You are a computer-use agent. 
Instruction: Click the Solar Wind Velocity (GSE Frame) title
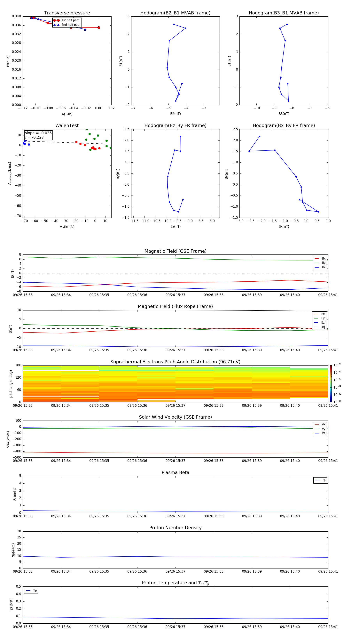point(175,417)
